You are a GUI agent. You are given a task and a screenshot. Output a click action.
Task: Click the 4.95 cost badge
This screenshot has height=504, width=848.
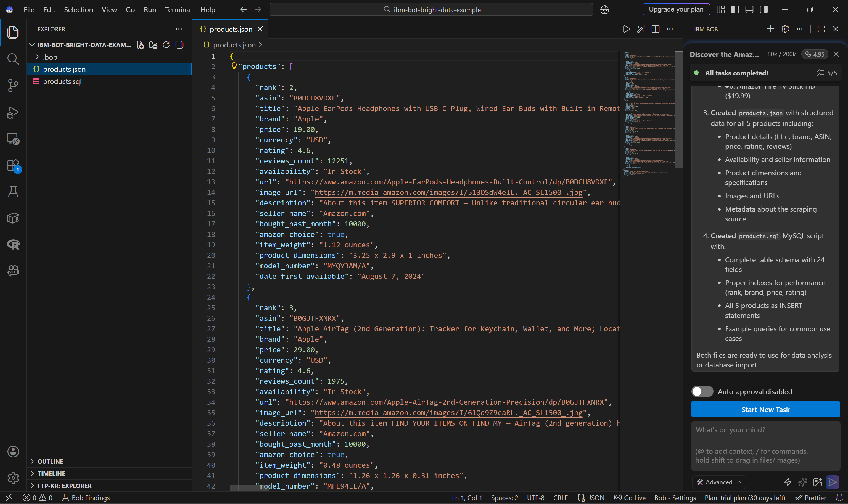tap(814, 54)
